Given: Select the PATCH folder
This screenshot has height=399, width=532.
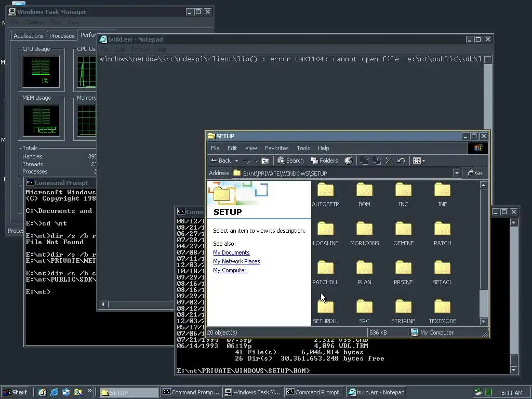Looking at the screenshot, I should [x=443, y=233].
